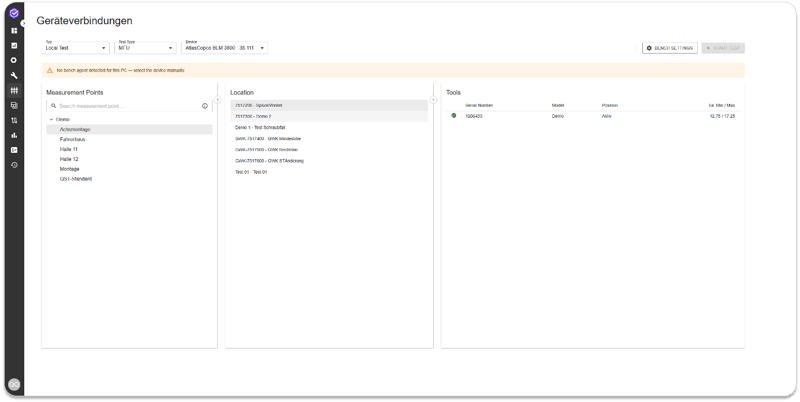Click the Model column header in Tools

coord(558,105)
